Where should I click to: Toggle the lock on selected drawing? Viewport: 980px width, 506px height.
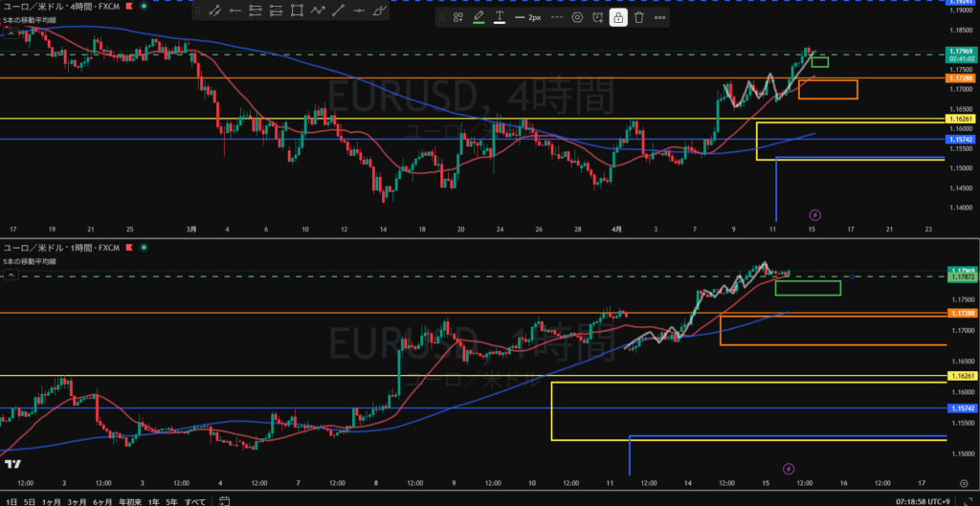(x=618, y=17)
